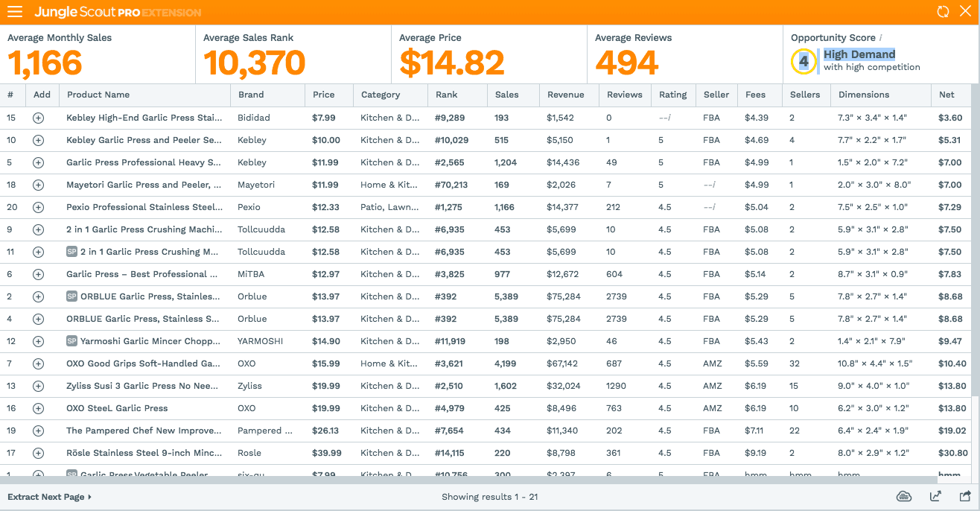Add Garlic Press Professional Heavy product
This screenshot has width=980, height=511.
tap(38, 162)
